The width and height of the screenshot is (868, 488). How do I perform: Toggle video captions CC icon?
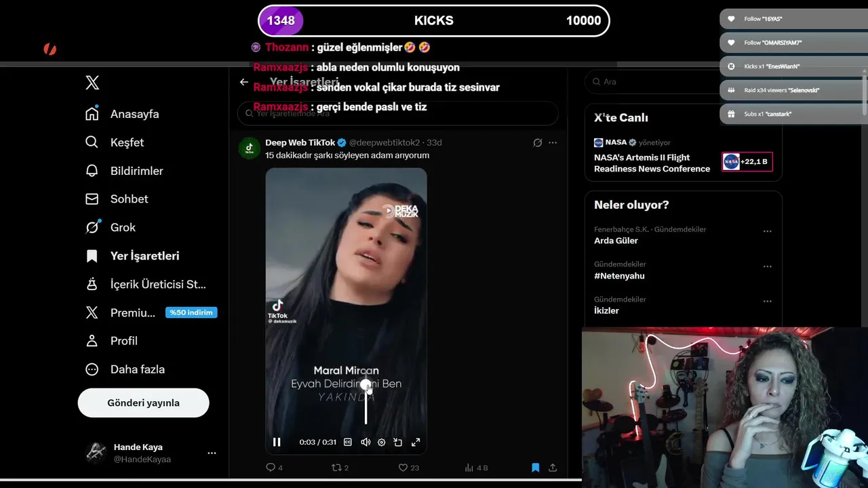coord(348,442)
